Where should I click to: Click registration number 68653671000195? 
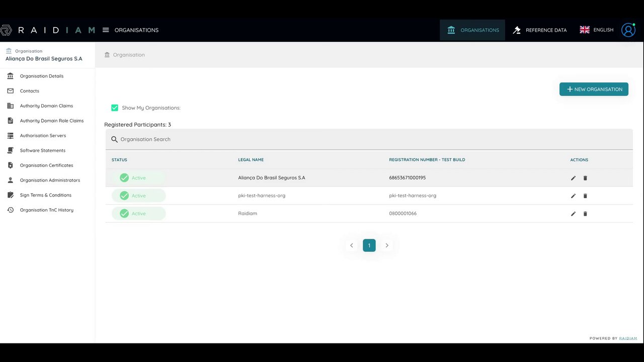pyautogui.click(x=408, y=178)
